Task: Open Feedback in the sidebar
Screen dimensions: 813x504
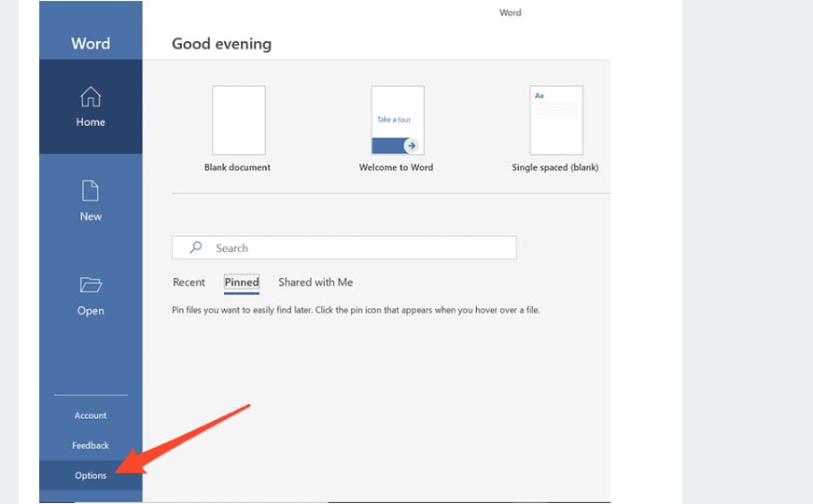Action: pyautogui.click(x=91, y=445)
